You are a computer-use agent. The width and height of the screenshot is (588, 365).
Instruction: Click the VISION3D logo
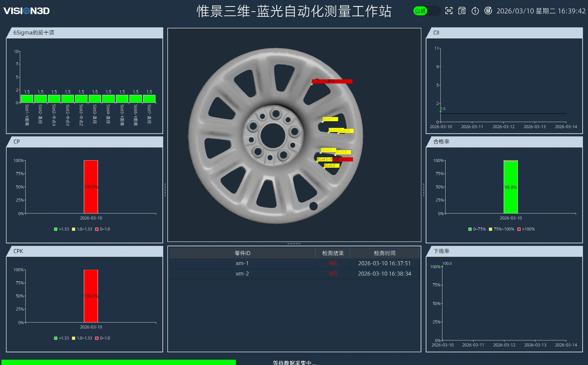click(x=26, y=11)
